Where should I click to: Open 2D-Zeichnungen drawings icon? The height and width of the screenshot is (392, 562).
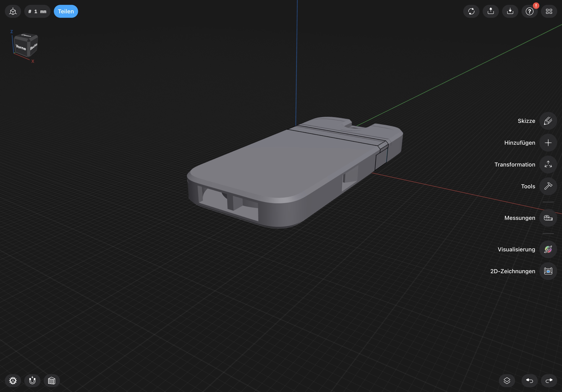coord(548,271)
